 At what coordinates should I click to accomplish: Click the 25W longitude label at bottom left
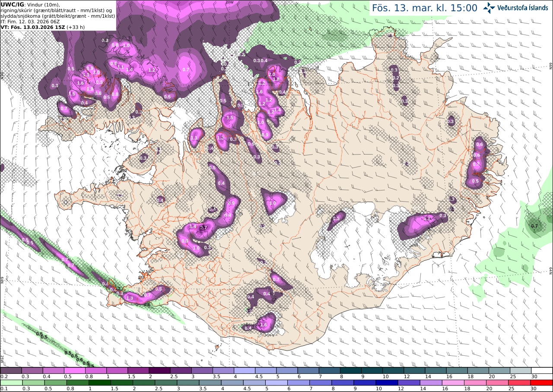click(x=2, y=358)
